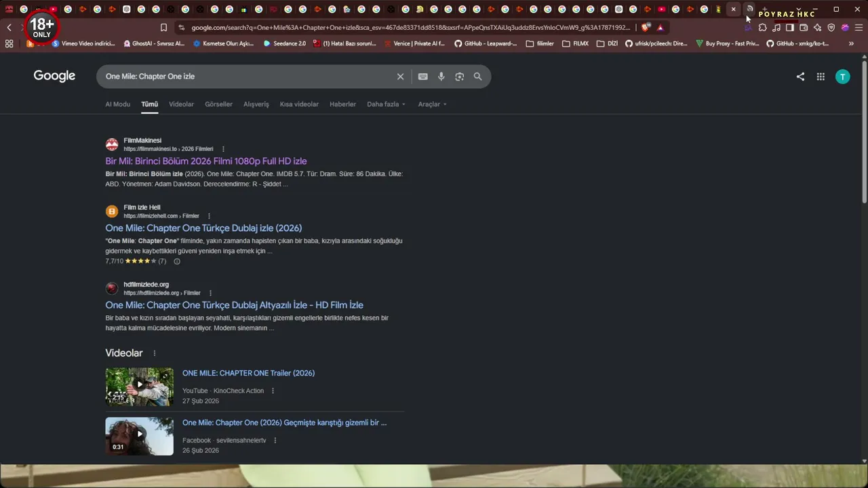868x488 pixels.
Task: Open the music note playlist icon
Action: (776, 28)
